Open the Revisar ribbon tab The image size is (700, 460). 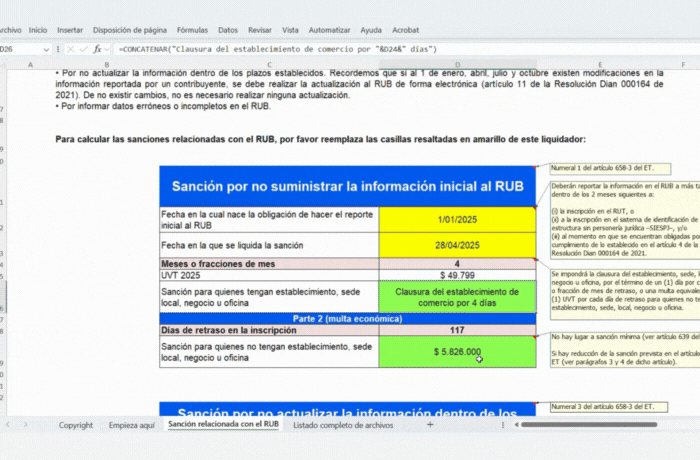pos(260,30)
